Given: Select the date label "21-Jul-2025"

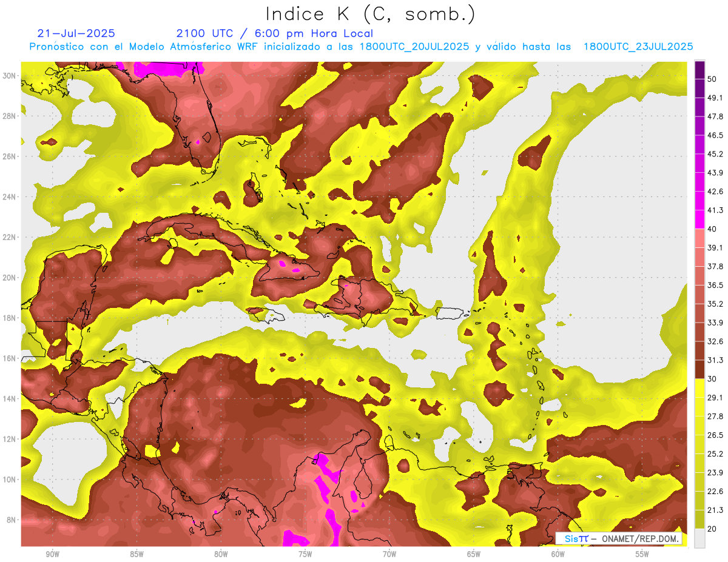Looking at the screenshot, I should tap(76, 33).
